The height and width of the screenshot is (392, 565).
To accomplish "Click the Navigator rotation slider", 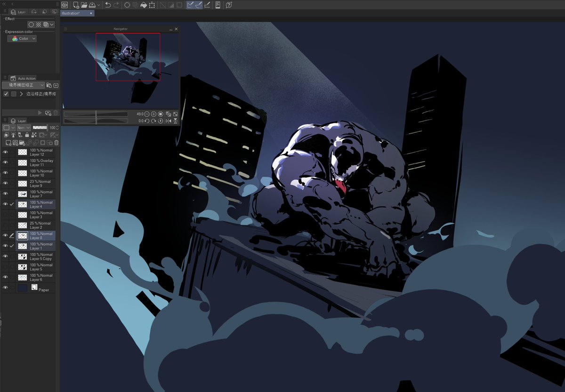I will (96, 121).
